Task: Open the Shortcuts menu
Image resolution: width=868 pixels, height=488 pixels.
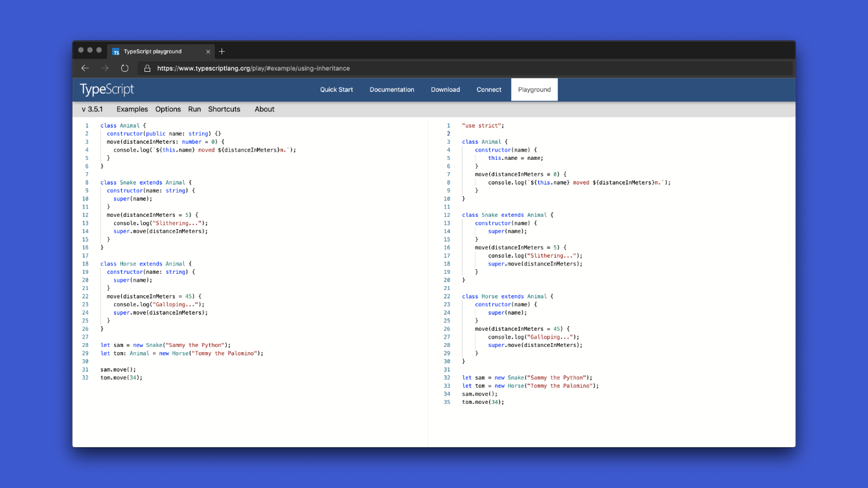Action: tap(224, 109)
